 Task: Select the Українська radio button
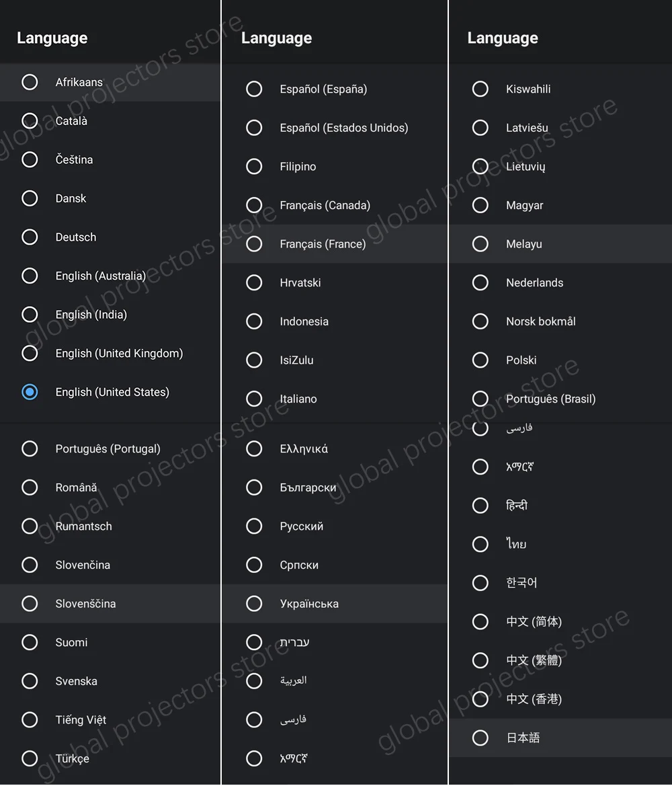pos(254,604)
